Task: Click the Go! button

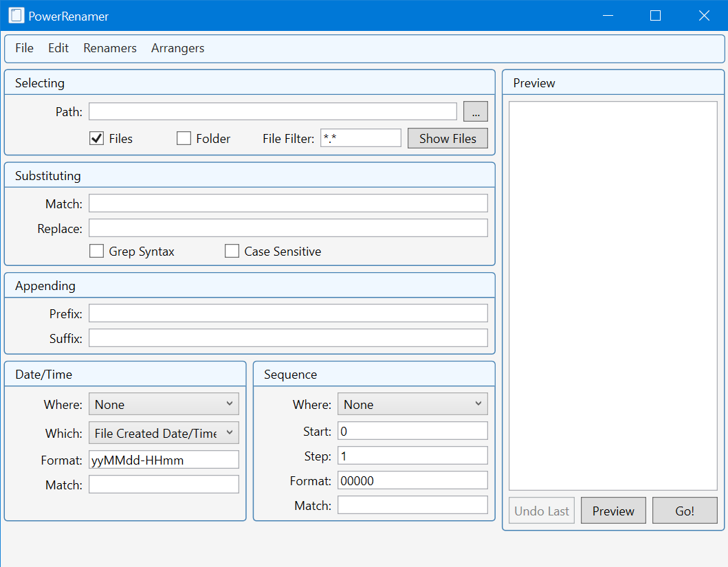Action: pos(685,511)
